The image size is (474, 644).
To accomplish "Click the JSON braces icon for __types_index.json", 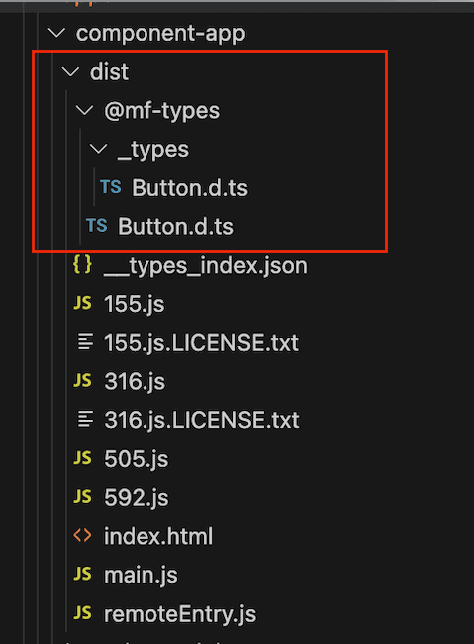I will point(82,264).
